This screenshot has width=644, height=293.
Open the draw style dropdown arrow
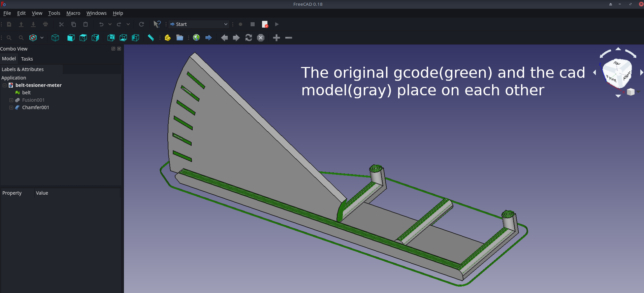[x=42, y=38]
